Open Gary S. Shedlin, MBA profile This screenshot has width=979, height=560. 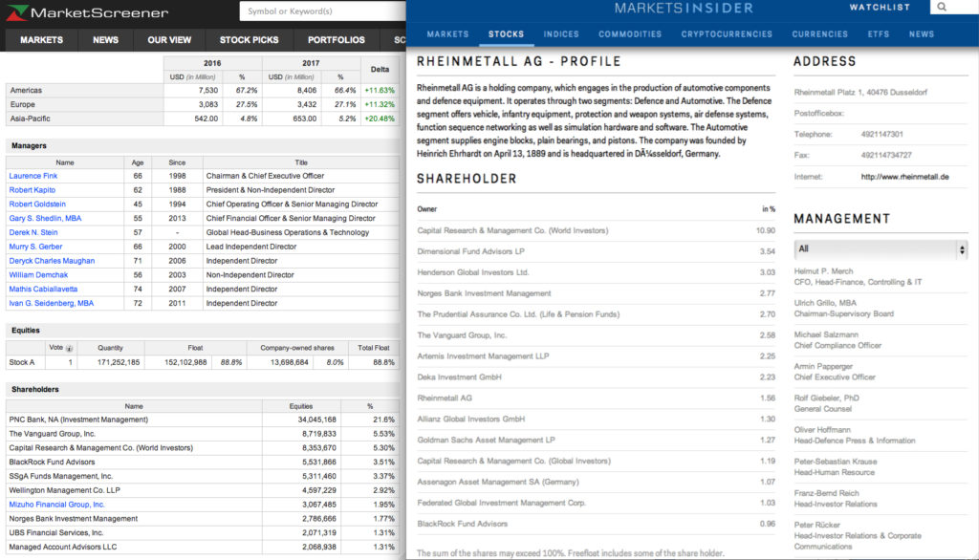click(45, 219)
